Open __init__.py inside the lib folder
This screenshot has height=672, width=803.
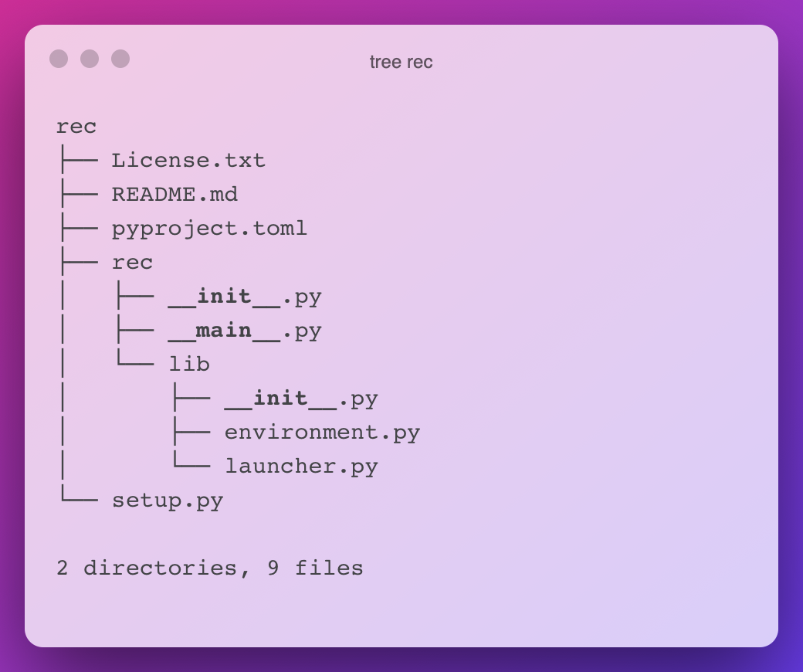pyautogui.click(x=301, y=399)
